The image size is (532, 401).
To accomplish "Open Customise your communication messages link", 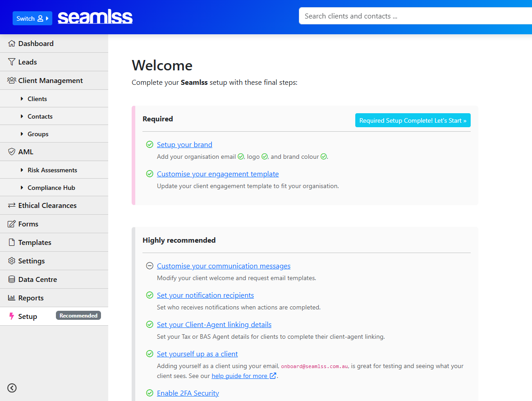I will coord(224,266).
